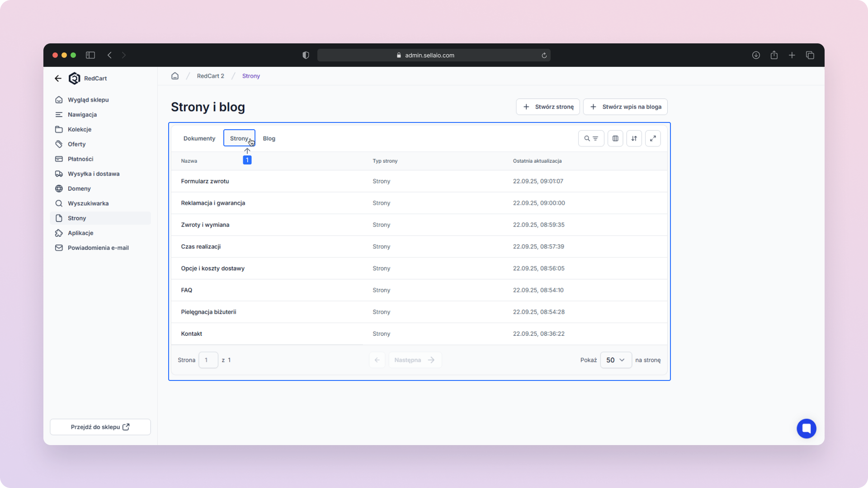Click the page number input field
This screenshot has height=488, width=868.
pyautogui.click(x=208, y=360)
